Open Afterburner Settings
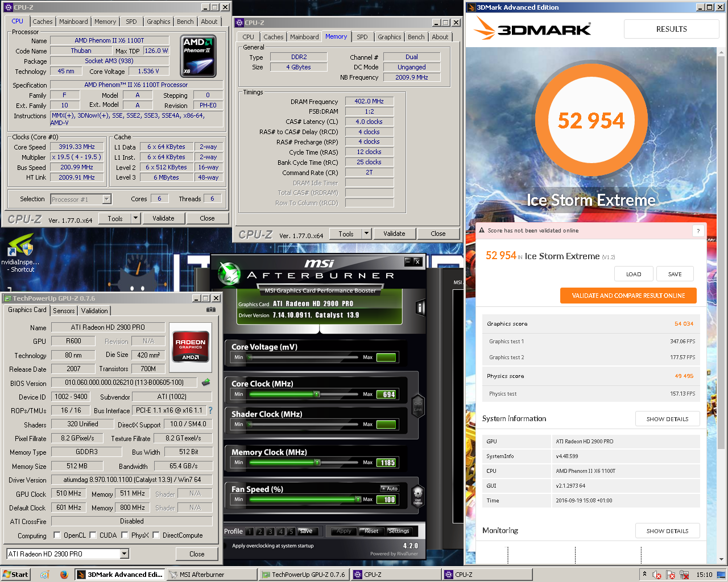Screen dimensions: 728x582 point(399,531)
